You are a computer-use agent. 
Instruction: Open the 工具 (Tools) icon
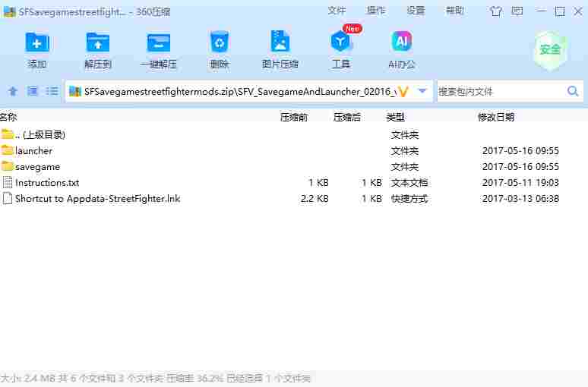click(340, 42)
